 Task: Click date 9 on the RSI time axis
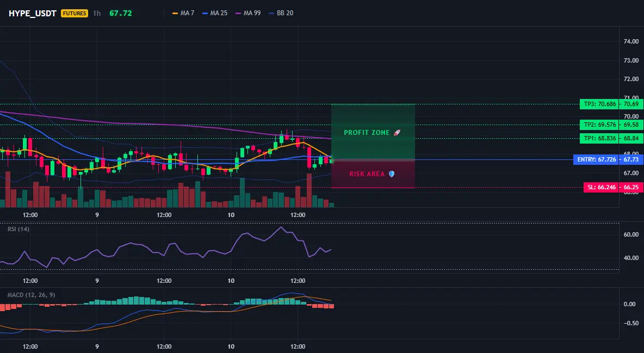pyautogui.click(x=97, y=281)
